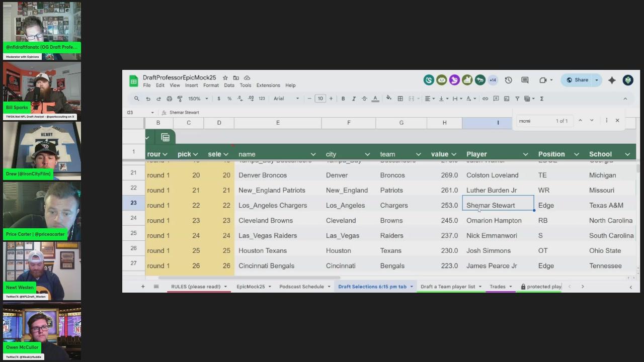
Task: Click the Share button
Action: (578, 80)
